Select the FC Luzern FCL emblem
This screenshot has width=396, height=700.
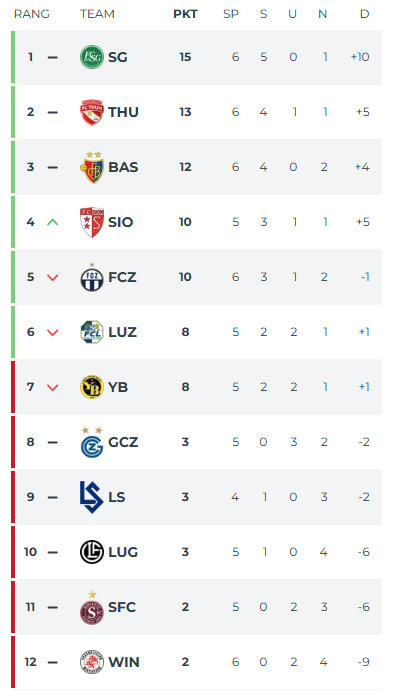[x=92, y=332]
